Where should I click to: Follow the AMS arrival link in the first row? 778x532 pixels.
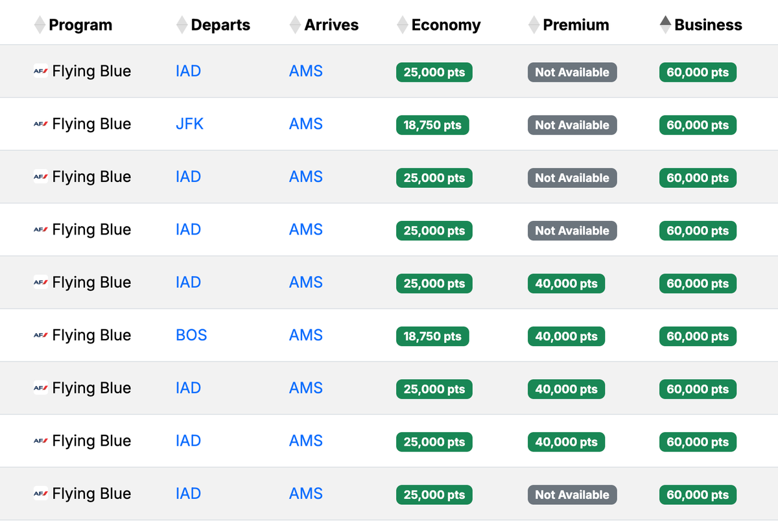pyautogui.click(x=305, y=71)
